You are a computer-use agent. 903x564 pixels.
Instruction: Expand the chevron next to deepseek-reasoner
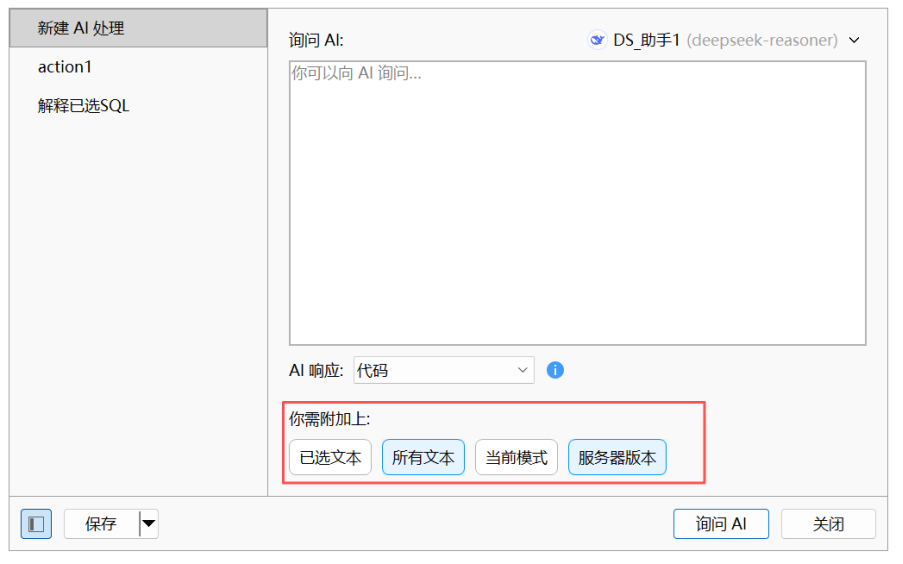(x=854, y=40)
